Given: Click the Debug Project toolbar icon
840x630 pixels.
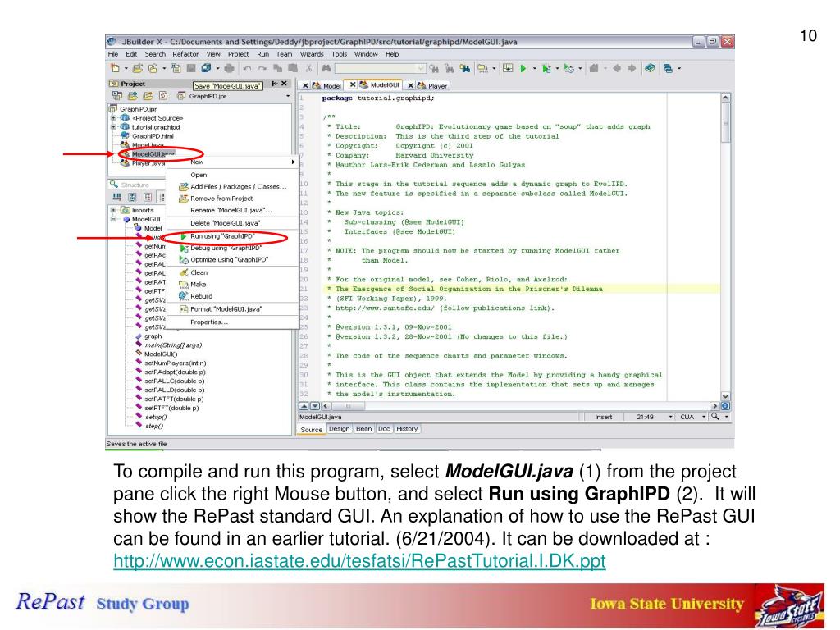Looking at the screenshot, I should (x=546, y=69).
